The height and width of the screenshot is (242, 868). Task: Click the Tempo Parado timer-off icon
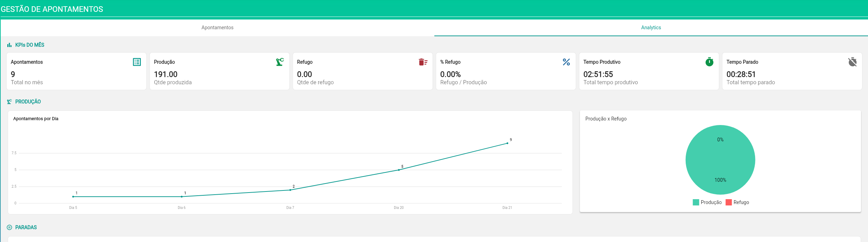[852, 62]
